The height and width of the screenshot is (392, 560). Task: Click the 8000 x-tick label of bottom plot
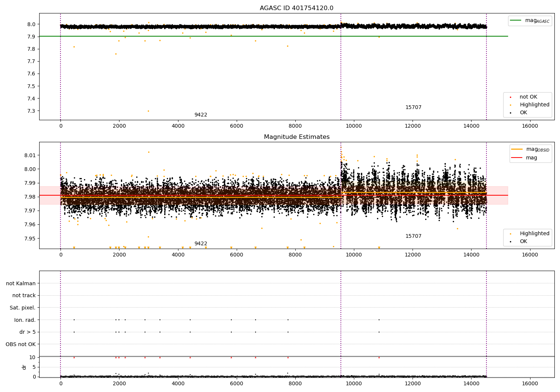(295, 383)
